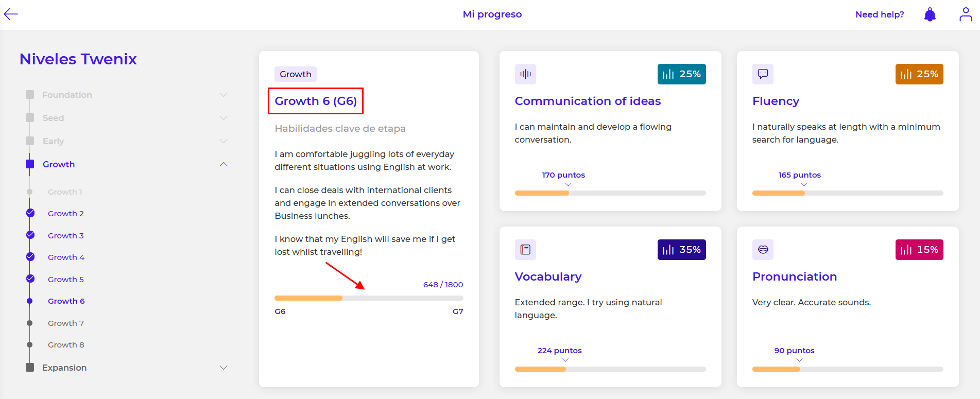The width and height of the screenshot is (980, 399).
Task: Collapse the Growth level section
Action: tap(223, 164)
